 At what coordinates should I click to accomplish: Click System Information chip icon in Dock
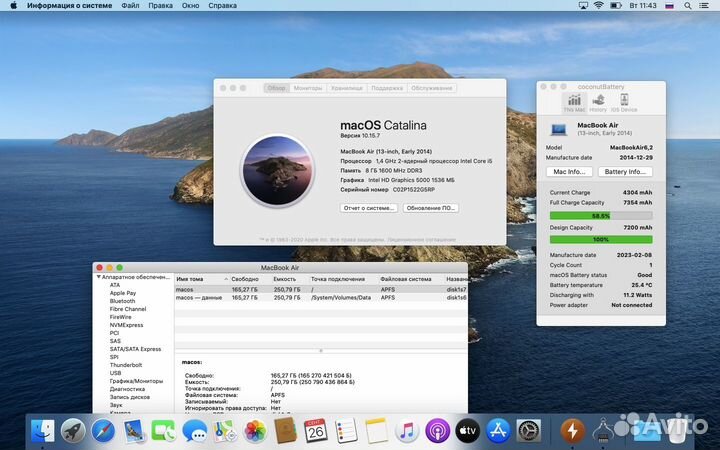click(x=603, y=431)
